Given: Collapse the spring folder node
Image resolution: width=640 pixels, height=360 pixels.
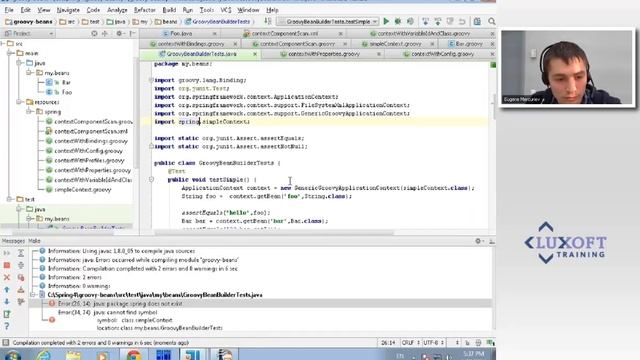Looking at the screenshot, I should [x=29, y=111].
